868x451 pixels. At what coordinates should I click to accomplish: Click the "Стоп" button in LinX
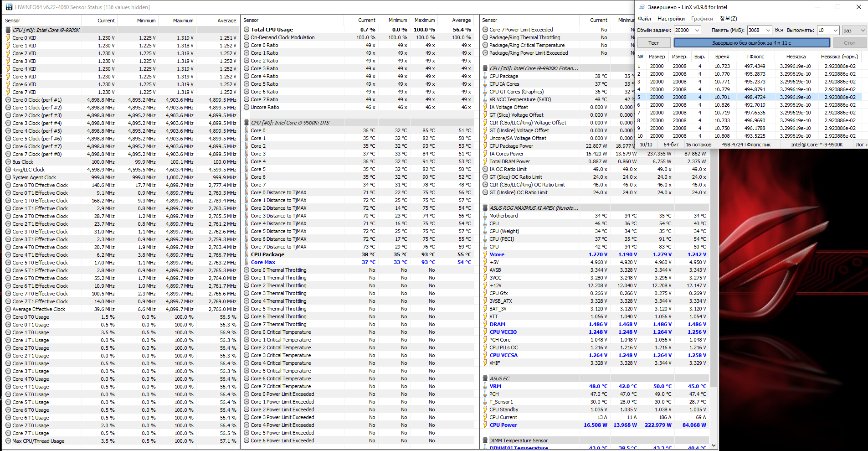850,43
